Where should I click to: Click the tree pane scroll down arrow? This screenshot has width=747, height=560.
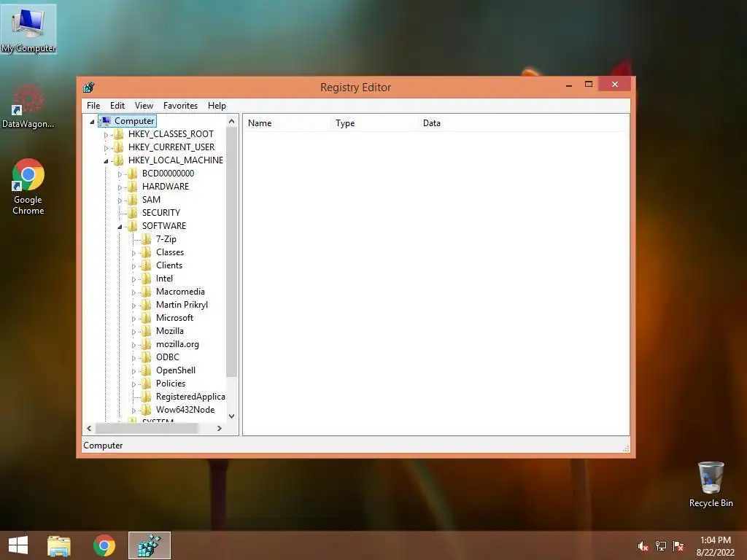(x=231, y=416)
